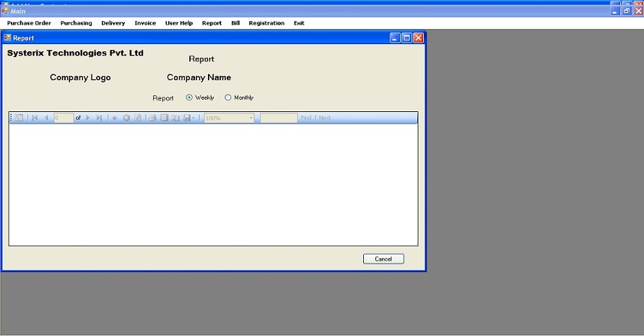
Task: Maximize the Report window
Action: click(x=406, y=38)
